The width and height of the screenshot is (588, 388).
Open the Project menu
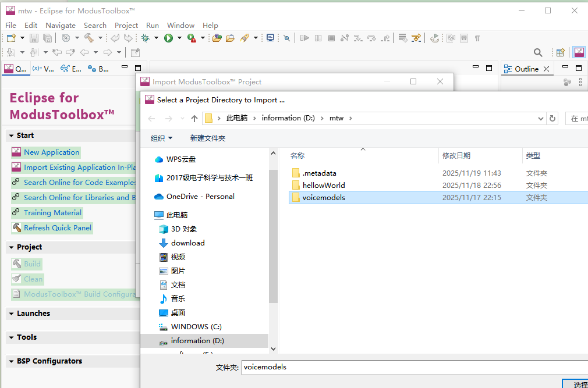click(126, 26)
